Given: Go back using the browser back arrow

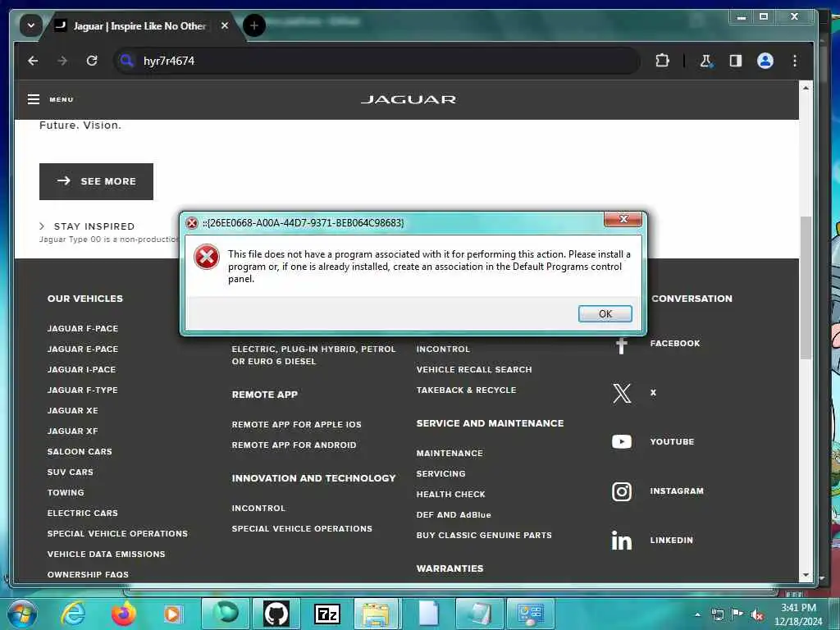Looking at the screenshot, I should [33, 61].
